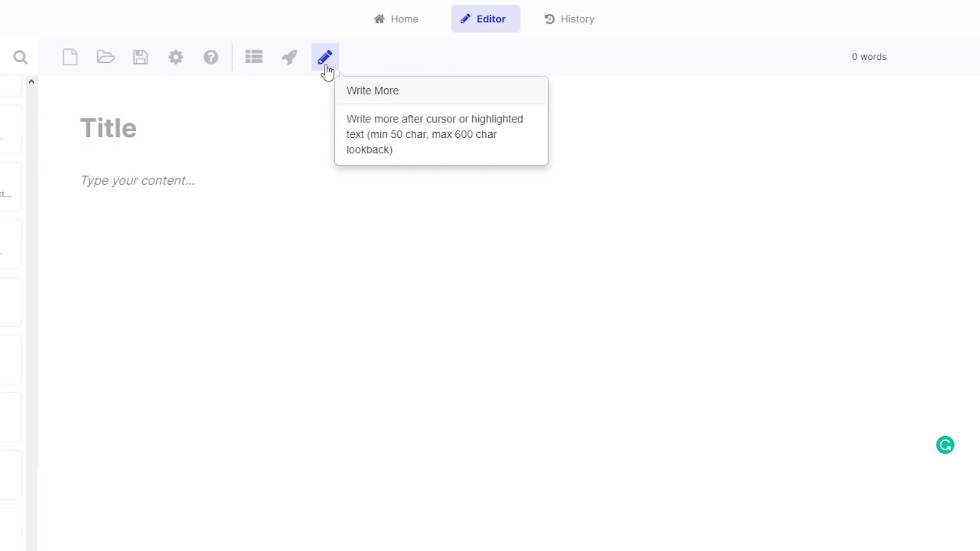This screenshot has width=980, height=551.
Task: Go to the History tab
Action: [569, 19]
